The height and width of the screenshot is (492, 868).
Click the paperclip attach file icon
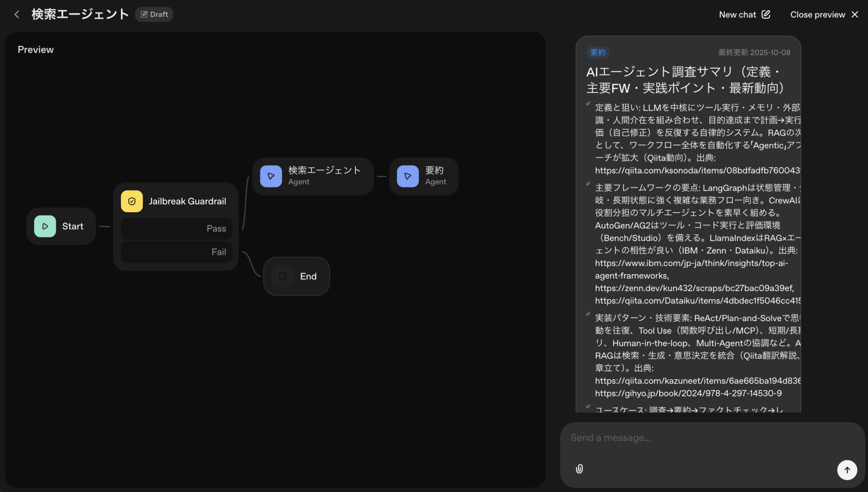pyautogui.click(x=579, y=469)
